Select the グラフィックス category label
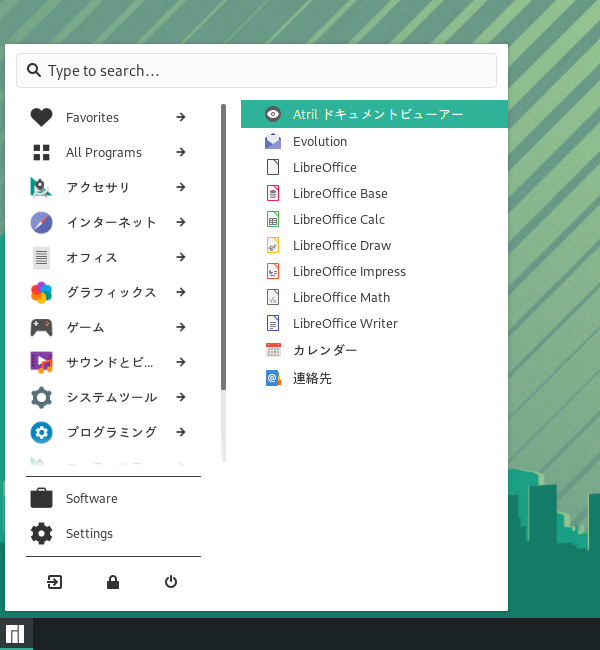Image resolution: width=600 pixels, height=650 pixels. (111, 293)
